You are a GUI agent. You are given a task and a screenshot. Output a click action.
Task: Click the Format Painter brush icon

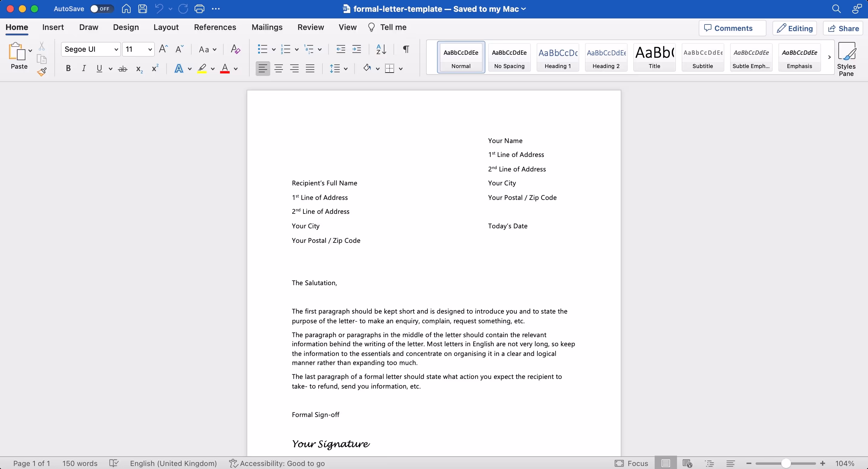coord(42,72)
